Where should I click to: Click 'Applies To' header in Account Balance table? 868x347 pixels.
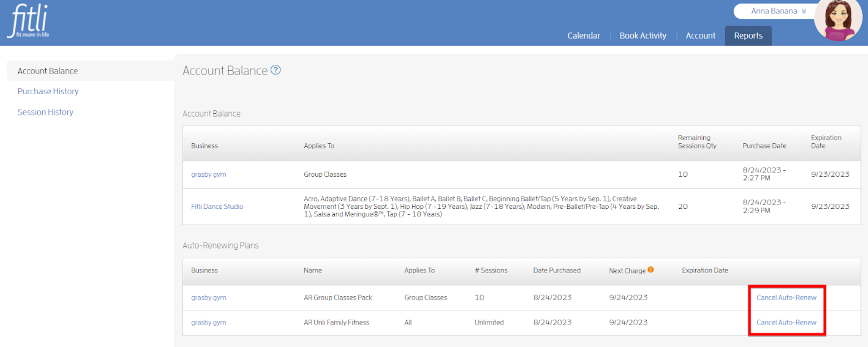tap(319, 146)
